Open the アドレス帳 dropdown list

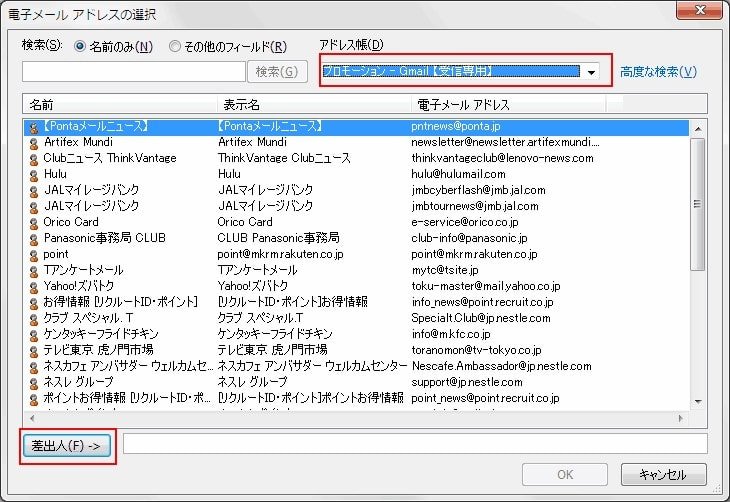591,72
